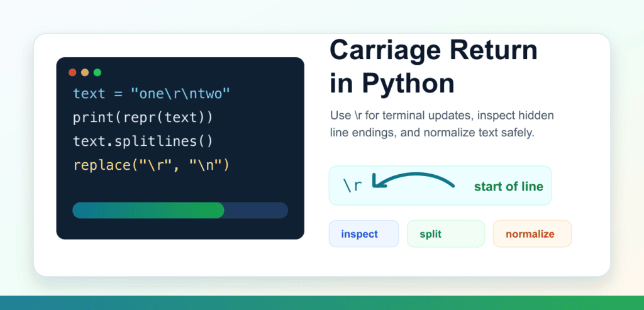Click the \r symbol in the diagram box

point(352,186)
